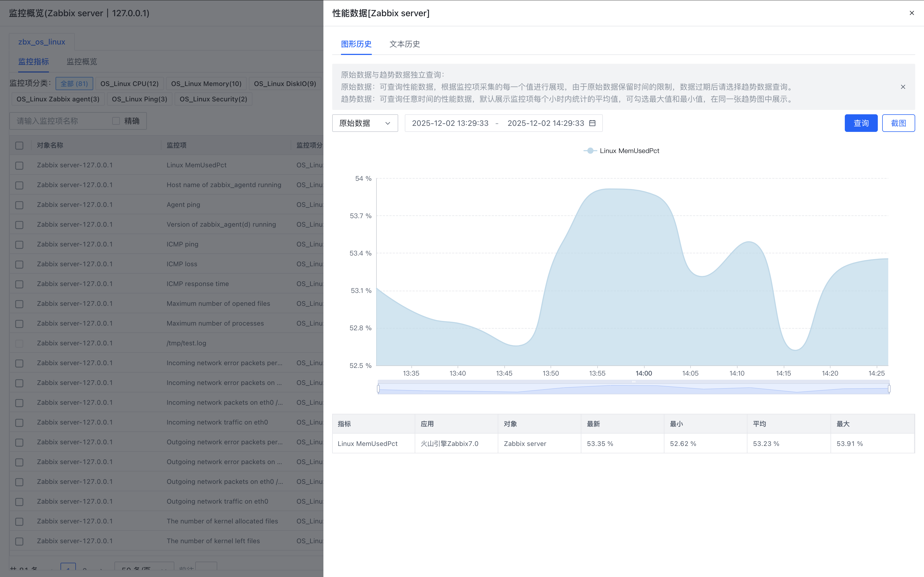
Task: Open the end time 14:29:33 picker
Action: [545, 123]
